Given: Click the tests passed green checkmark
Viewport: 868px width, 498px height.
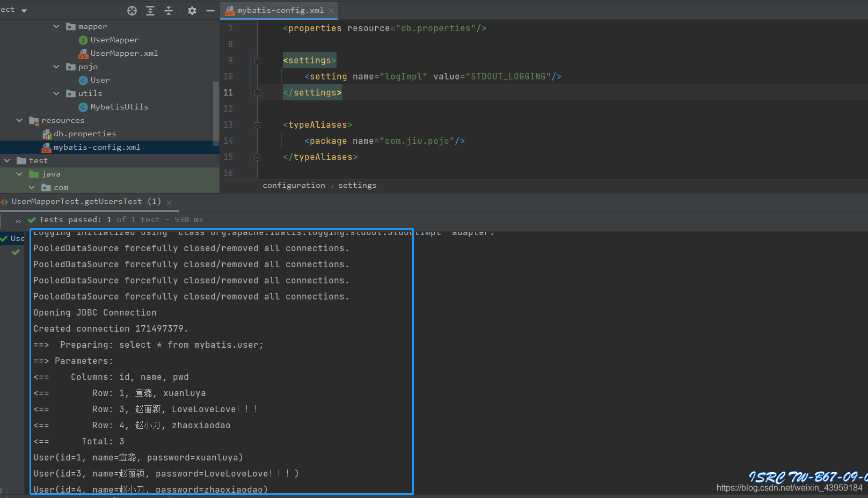Looking at the screenshot, I should point(32,219).
